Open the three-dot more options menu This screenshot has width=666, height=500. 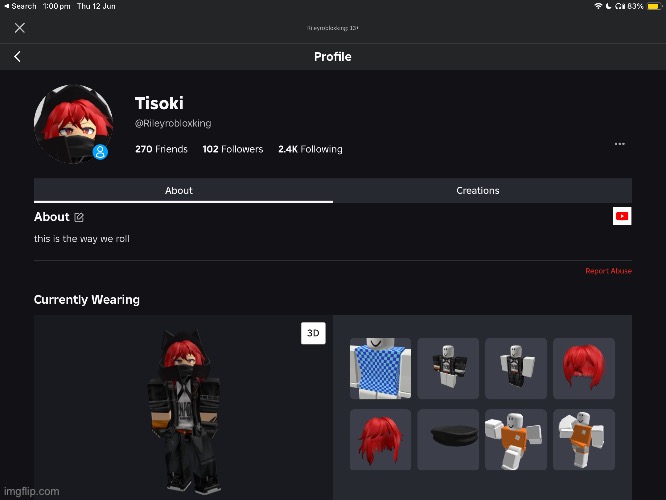coord(620,144)
